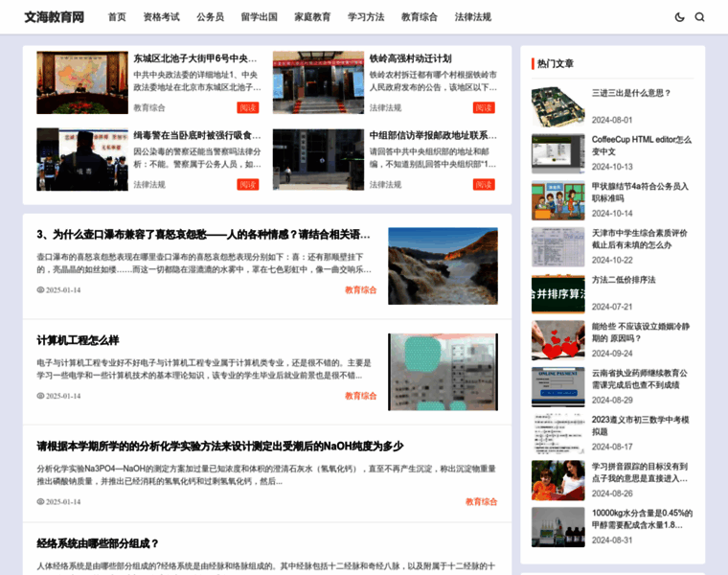Open the 法律法规 navigation item
Viewport: 728px width, 575px height.
coord(473,17)
